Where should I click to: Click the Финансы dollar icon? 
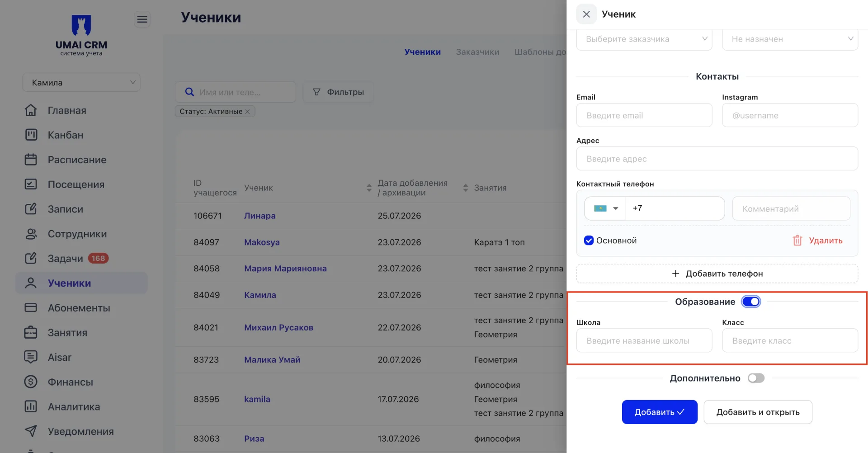31,382
